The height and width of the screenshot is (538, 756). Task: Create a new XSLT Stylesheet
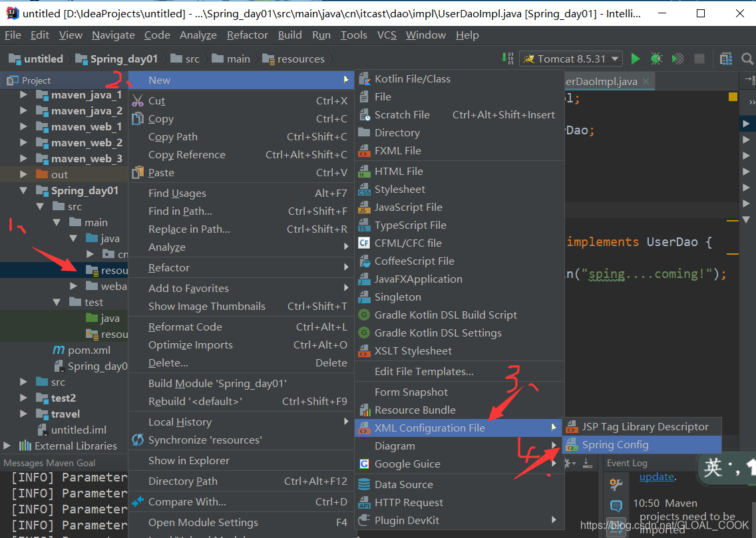pyautogui.click(x=459, y=351)
